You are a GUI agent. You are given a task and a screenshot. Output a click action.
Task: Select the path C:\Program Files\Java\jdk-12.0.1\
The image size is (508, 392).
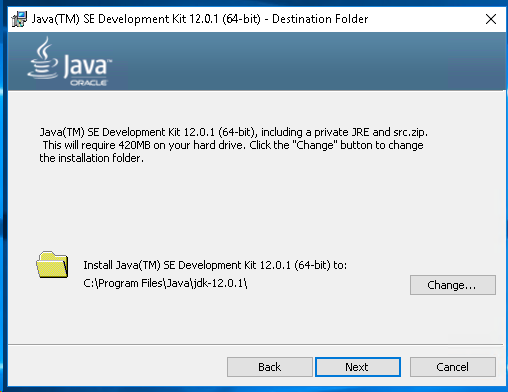(x=165, y=283)
